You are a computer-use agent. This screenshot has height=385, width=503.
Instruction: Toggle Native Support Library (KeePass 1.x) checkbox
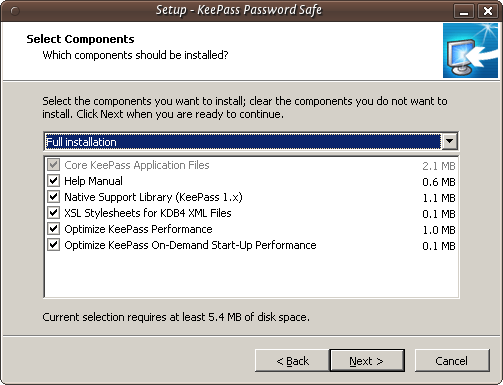[x=53, y=197]
